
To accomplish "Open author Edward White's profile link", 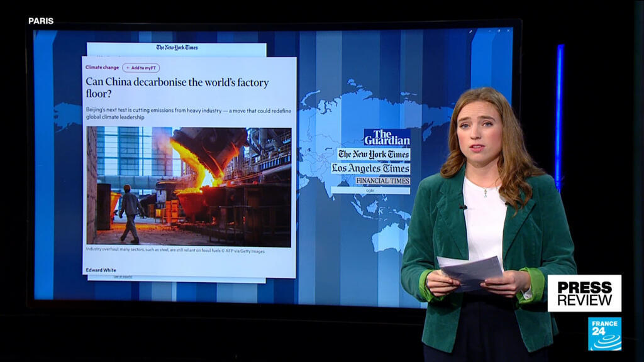I will click(100, 270).
